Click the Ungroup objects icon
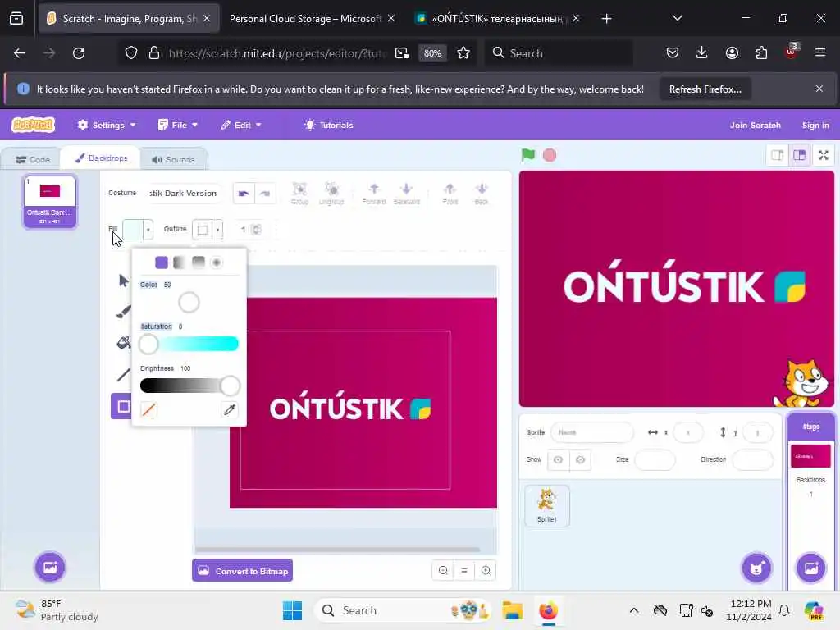840x630 pixels. [331, 194]
